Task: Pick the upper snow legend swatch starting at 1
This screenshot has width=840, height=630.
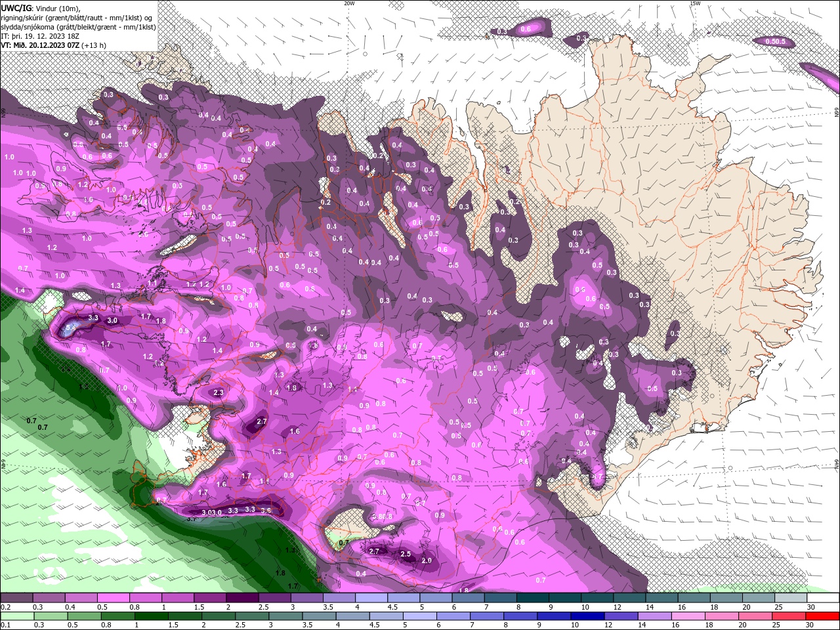Action: point(178,598)
